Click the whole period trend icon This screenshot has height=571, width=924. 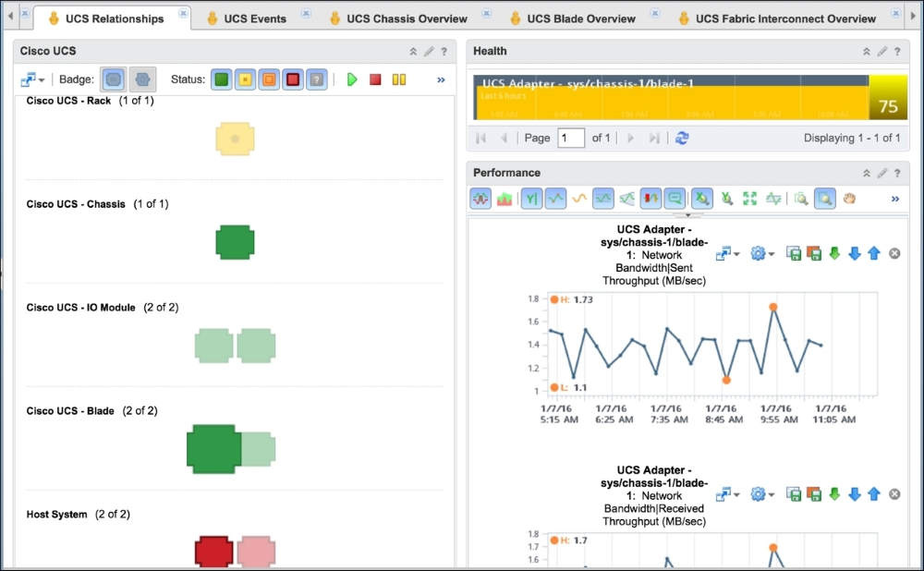pyautogui.click(x=627, y=200)
